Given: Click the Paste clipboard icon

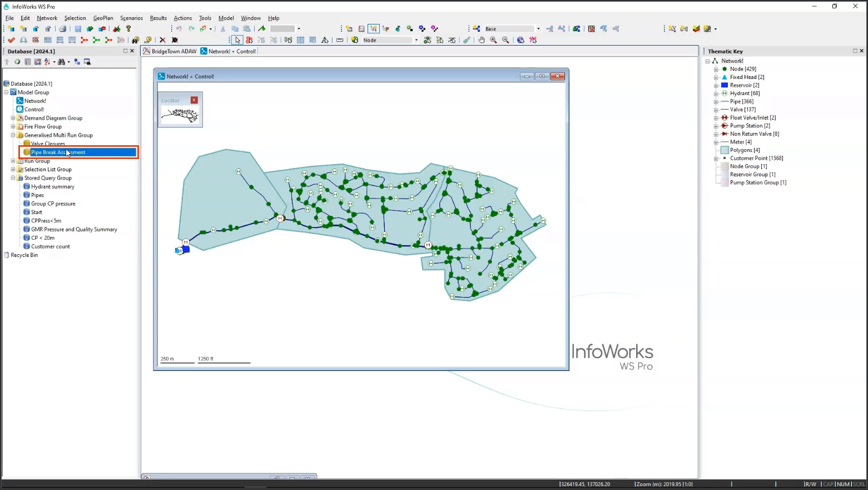Looking at the screenshot, I should pos(247,29).
